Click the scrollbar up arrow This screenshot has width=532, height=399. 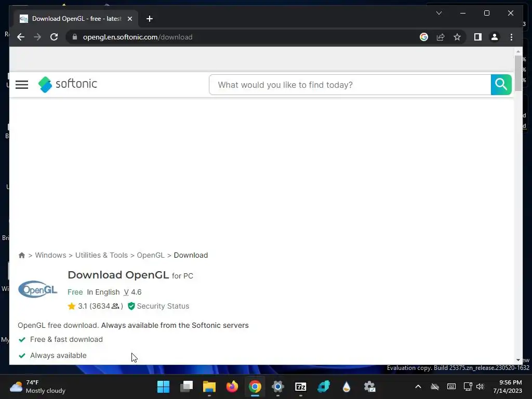coord(518,51)
